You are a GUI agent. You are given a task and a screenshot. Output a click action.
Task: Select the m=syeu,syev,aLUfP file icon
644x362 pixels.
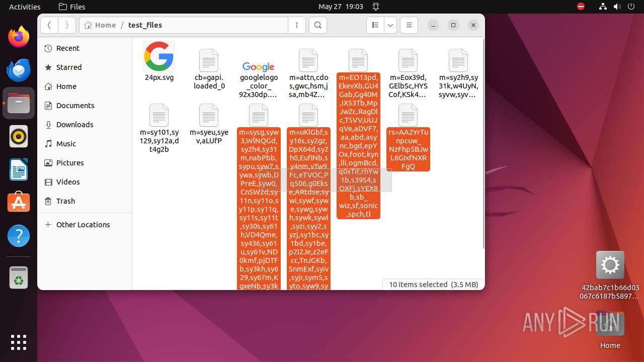(x=209, y=116)
